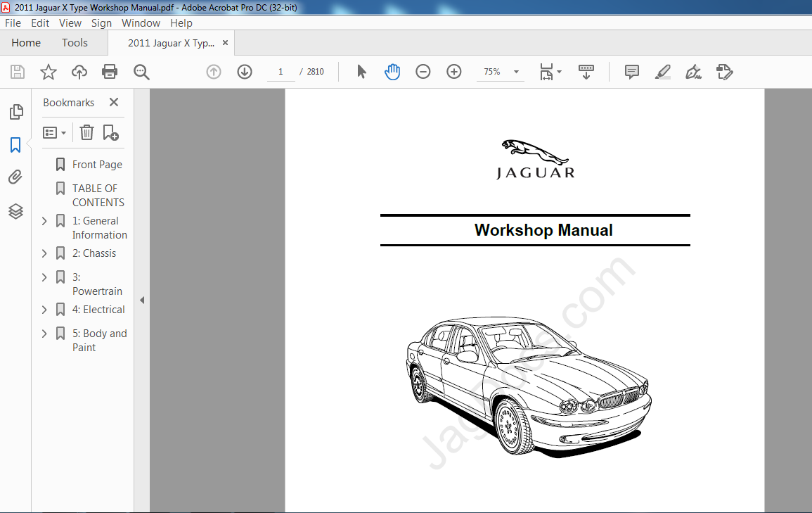Expand 1: General Information bookmark
The height and width of the screenshot is (513, 812).
[x=44, y=221]
